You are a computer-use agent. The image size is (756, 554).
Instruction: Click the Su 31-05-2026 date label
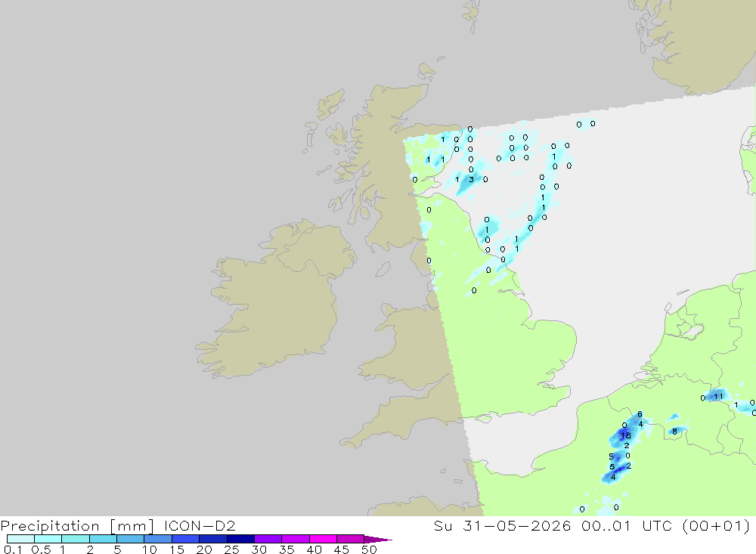503,525
